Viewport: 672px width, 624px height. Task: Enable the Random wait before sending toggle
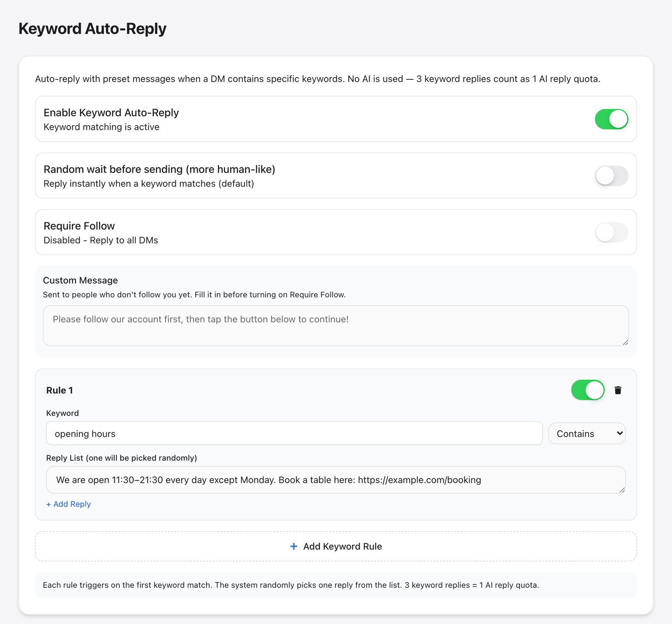[x=612, y=176]
